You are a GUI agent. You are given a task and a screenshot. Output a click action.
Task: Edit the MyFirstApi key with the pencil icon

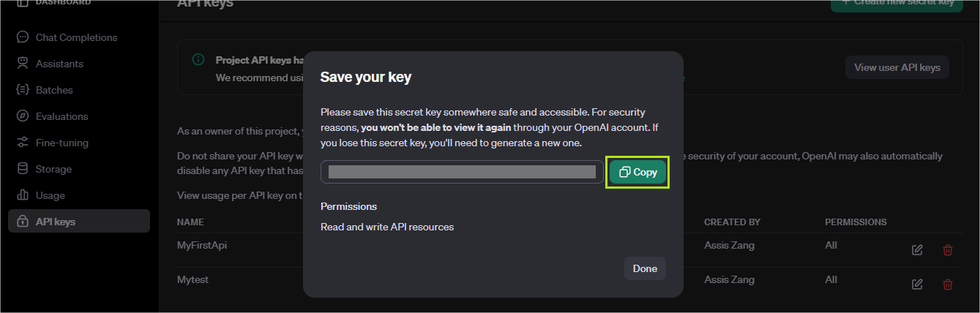[917, 250]
